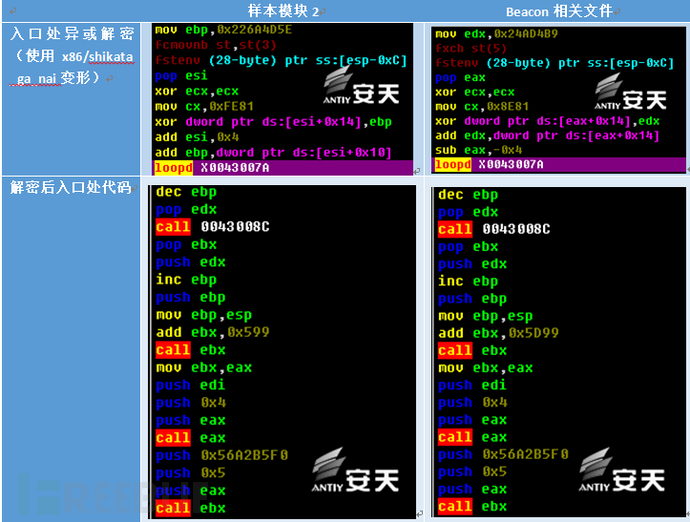Click 'push 0x56A2B5F0' in 样本模块 2 column
690x522 pixels.
click(222, 456)
